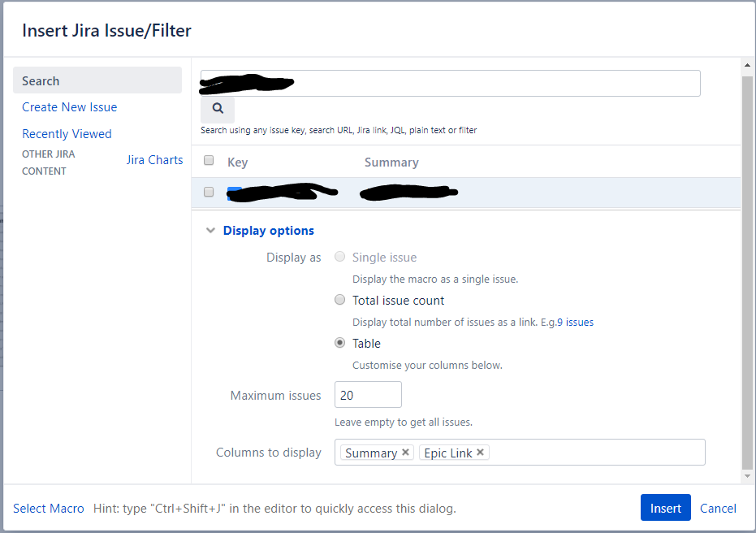The image size is (756, 533).
Task: Click the Maximum issues field
Action: click(368, 395)
